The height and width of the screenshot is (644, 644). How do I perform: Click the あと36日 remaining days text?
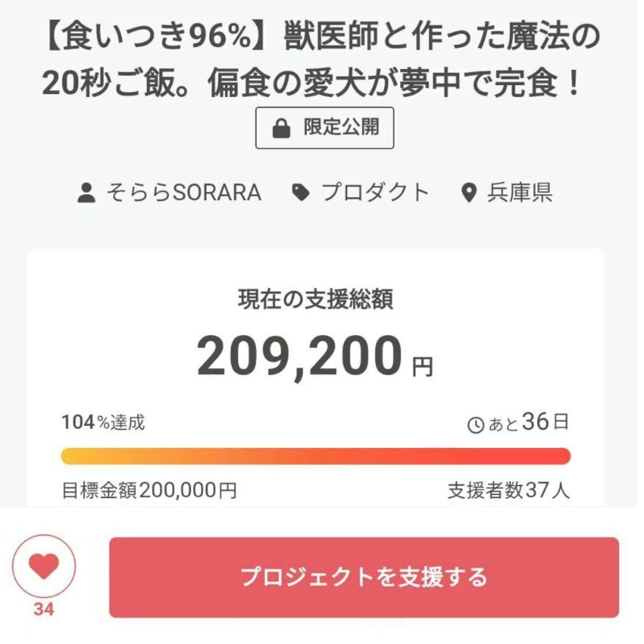pos(528,423)
